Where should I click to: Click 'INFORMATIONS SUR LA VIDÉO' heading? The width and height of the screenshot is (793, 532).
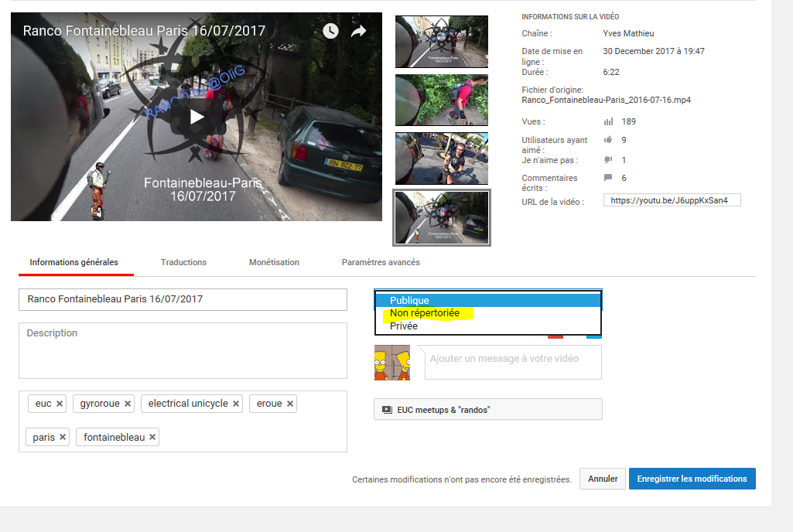pyautogui.click(x=570, y=17)
